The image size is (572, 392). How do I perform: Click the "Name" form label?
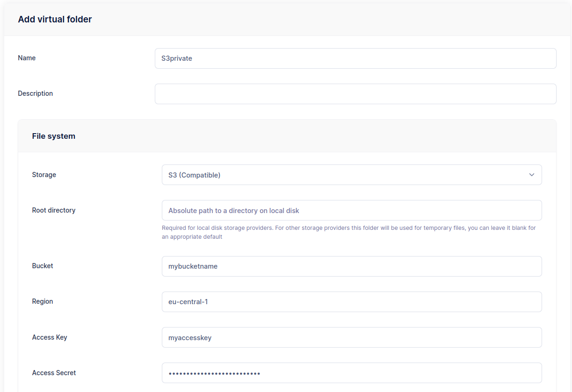(27, 57)
